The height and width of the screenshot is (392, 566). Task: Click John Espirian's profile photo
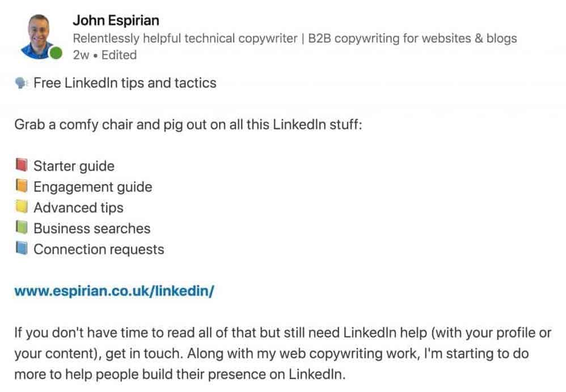pyautogui.click(x=37, y=35)
